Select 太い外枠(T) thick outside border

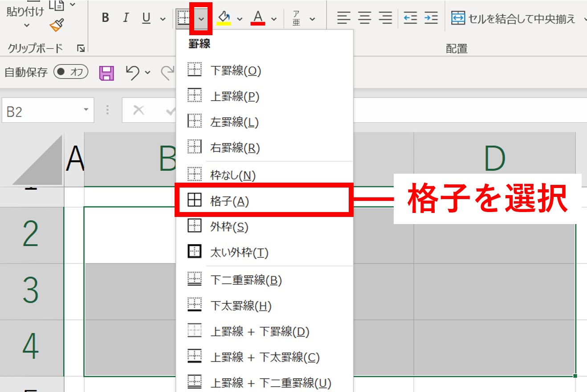click(x=265, y=253)
